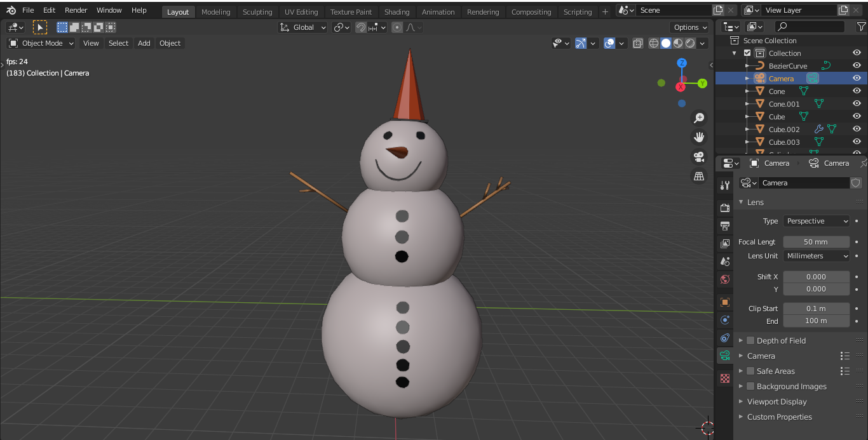Viewport: 868px width, 440px height.
Task: Toggle snapping magnet icon
Action: tap(360, 27)
